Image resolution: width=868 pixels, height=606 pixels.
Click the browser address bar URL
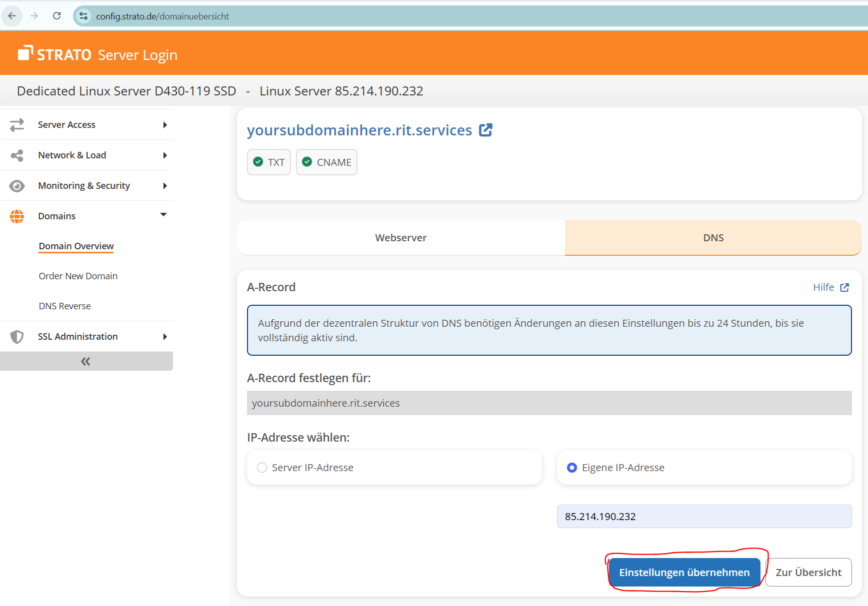pos(162,16)
